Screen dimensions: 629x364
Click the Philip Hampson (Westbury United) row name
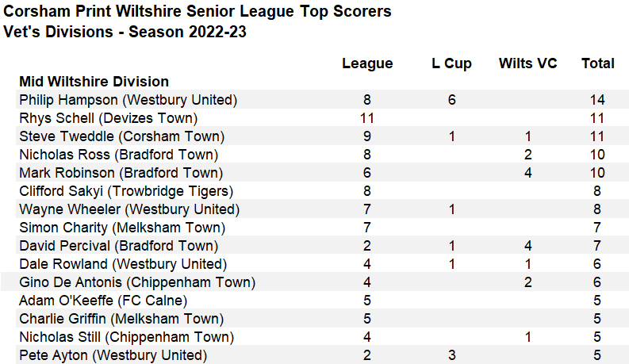coord(128,100)
